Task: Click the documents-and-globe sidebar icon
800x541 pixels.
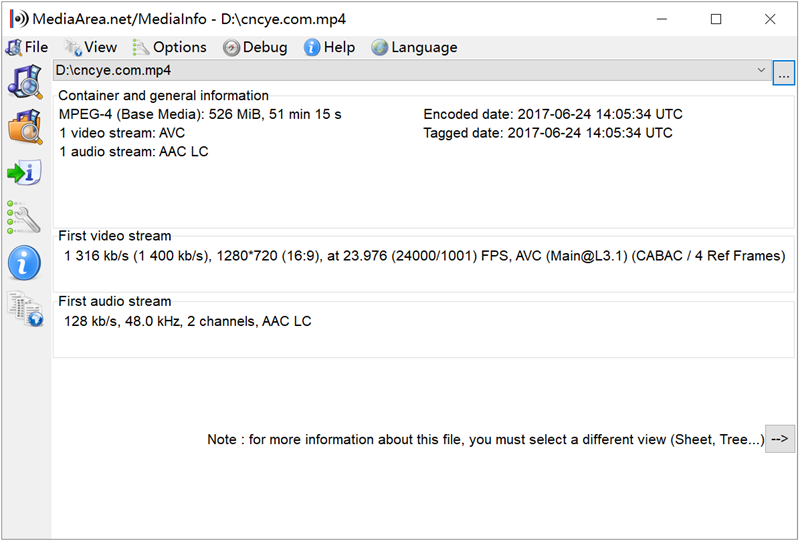Action: [24, 308]
